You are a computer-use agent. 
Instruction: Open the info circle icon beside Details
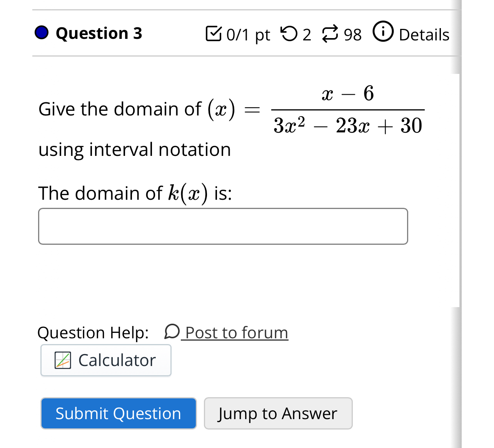pos(383,33)
